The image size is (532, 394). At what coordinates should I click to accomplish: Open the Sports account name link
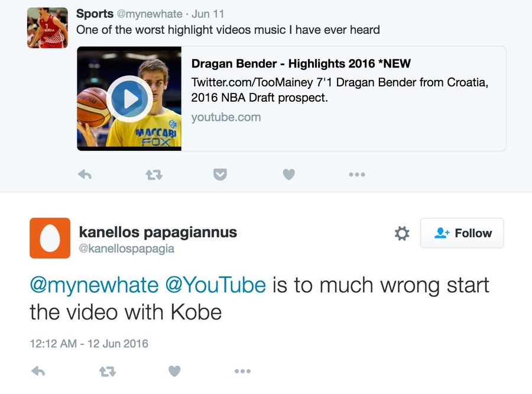95,14
